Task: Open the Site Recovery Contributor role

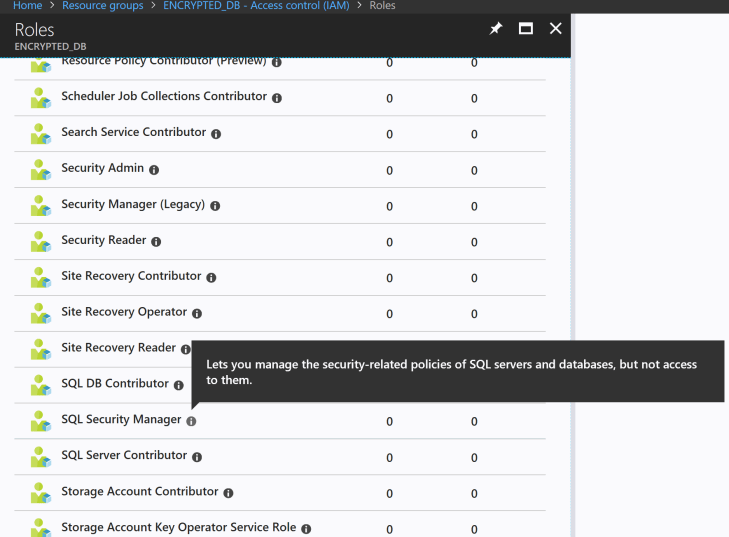Action: (x=131, y=276)
